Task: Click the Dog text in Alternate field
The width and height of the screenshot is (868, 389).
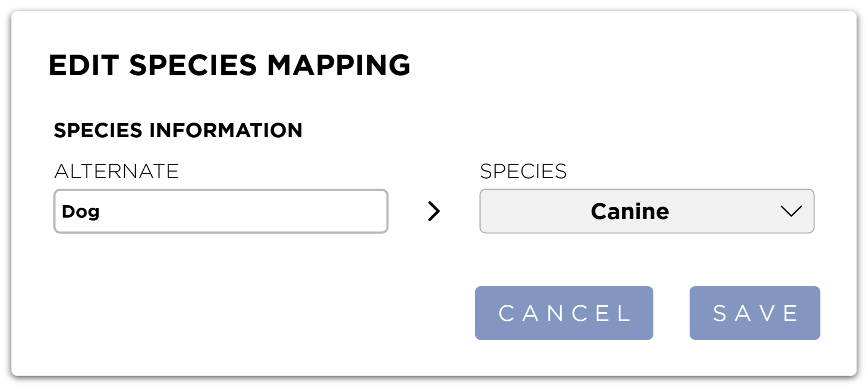Action: (x=80, y=212)
